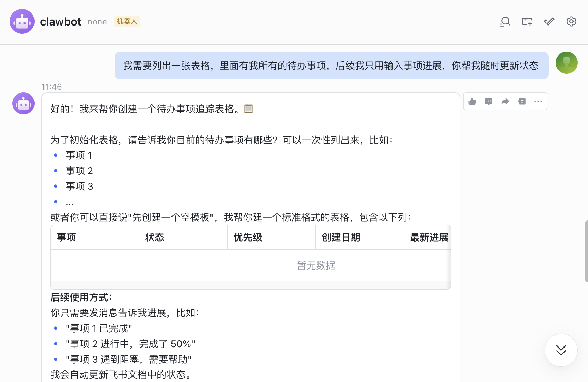
Task: Open the settings gear
Action: click(x=571, y=21)
